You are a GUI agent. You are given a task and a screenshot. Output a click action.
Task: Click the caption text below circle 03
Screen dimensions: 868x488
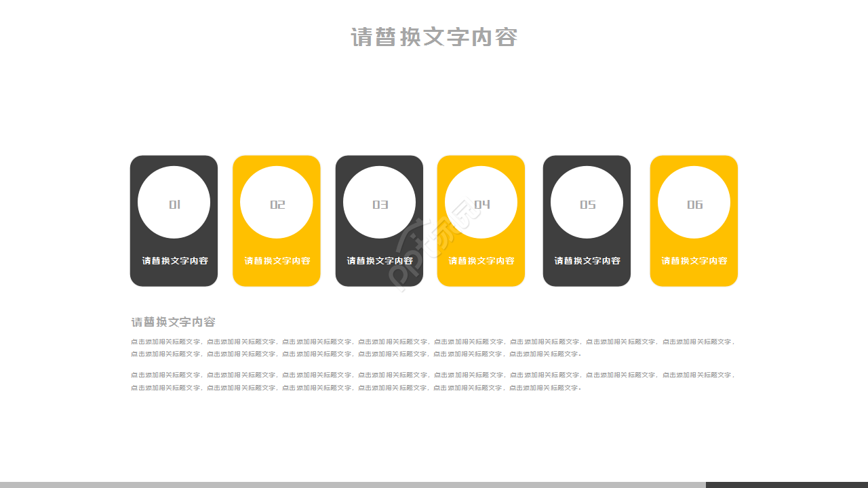379,260
